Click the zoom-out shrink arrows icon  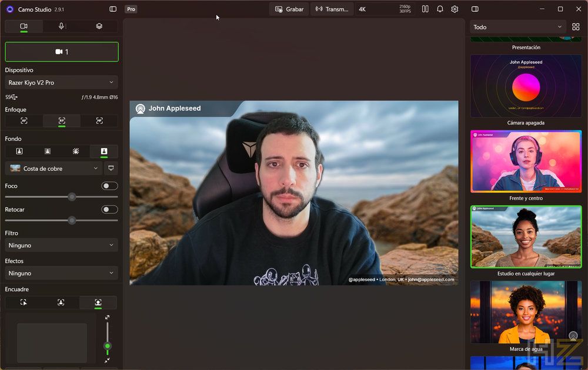tap(107, 360)
